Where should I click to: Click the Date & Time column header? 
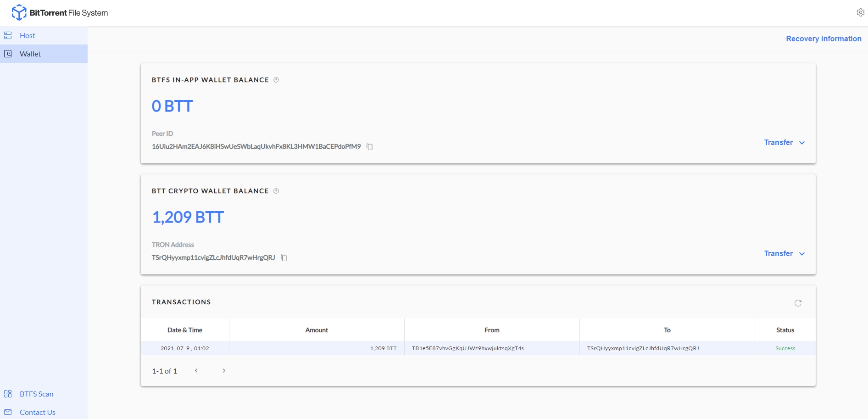[x=185, y=330]
